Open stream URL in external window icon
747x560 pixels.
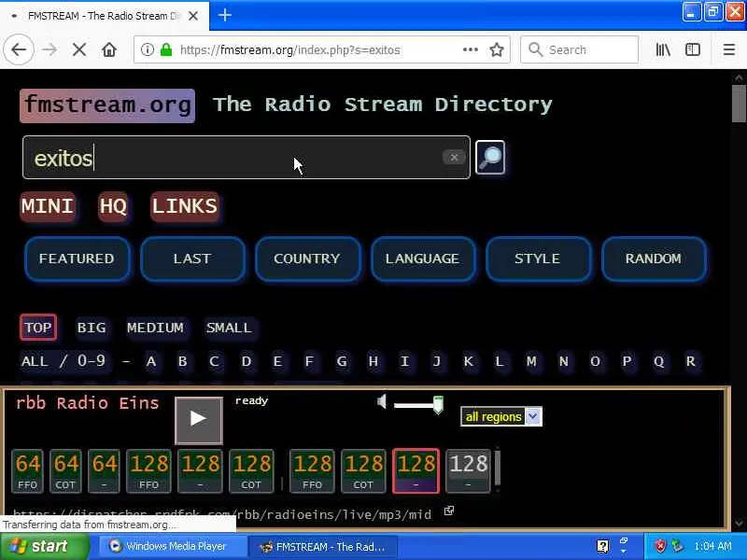tap(449, 511)
